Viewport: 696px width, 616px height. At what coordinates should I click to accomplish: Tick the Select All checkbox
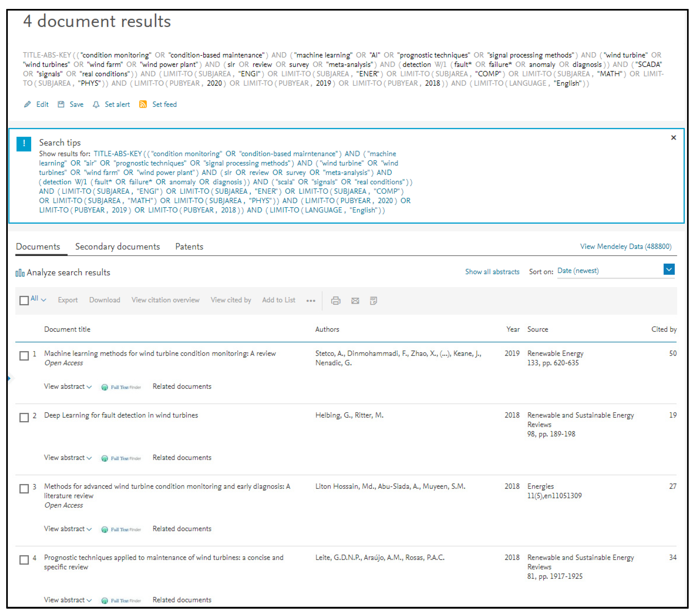coord(24,300)
